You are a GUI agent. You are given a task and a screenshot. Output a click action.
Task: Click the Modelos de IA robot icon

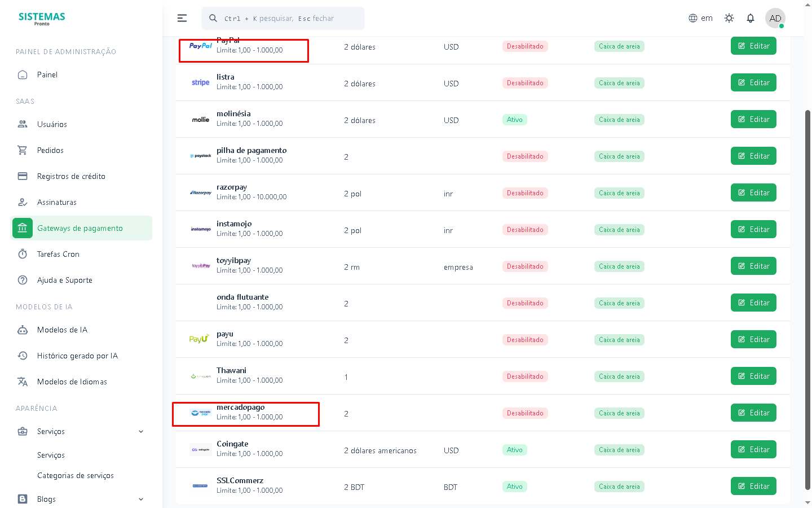point(23,330)
